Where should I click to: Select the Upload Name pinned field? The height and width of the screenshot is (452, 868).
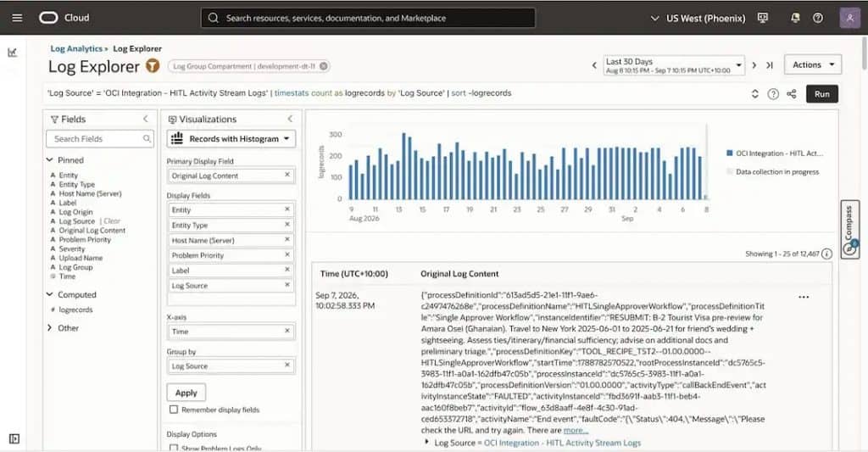pyautogui.click(x=81, y=258)
